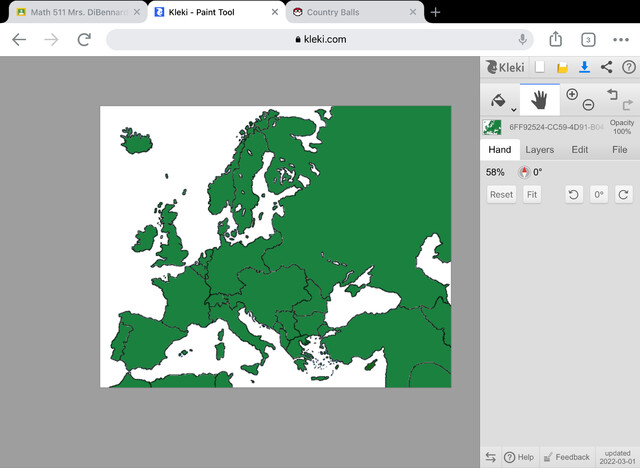Screen dimensions: 640x468
Task: Undo the last action
Action: (x=612, y=94)
